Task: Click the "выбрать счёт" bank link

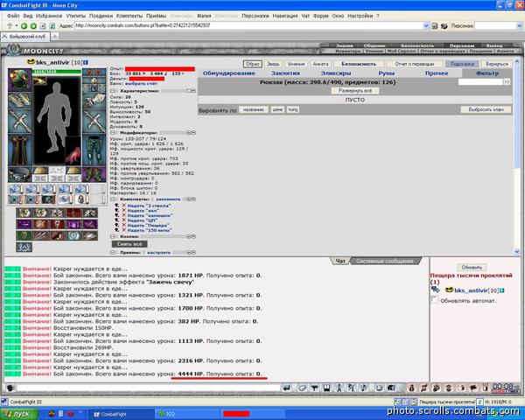Action: point(141,83)
